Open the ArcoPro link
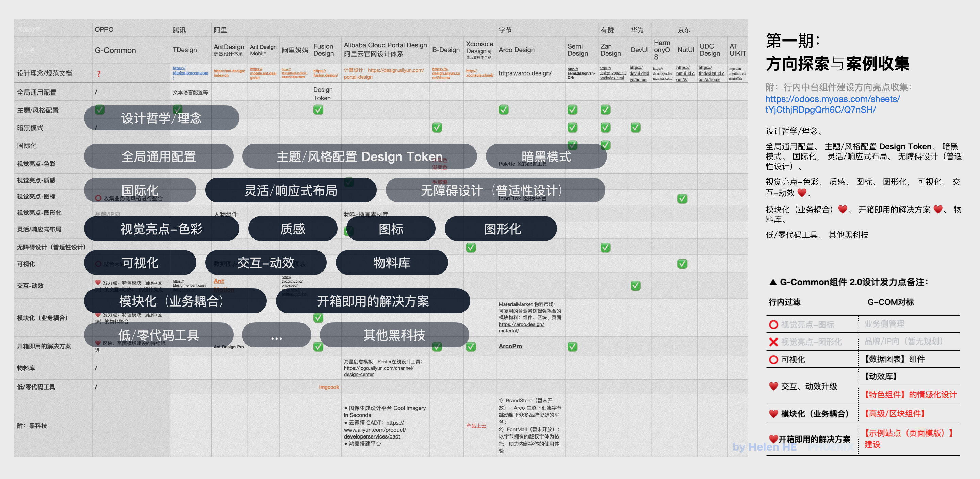The image size is (980, 479). 510,346
